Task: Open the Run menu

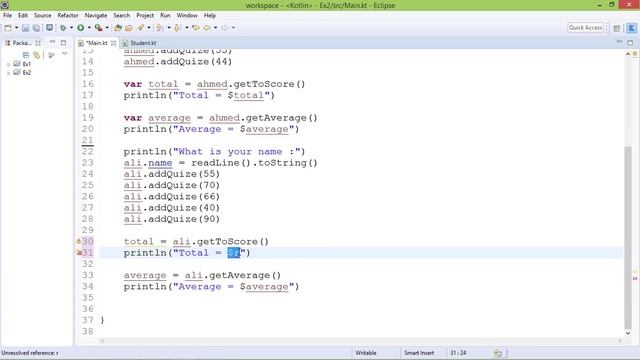Action: point(165,15)
